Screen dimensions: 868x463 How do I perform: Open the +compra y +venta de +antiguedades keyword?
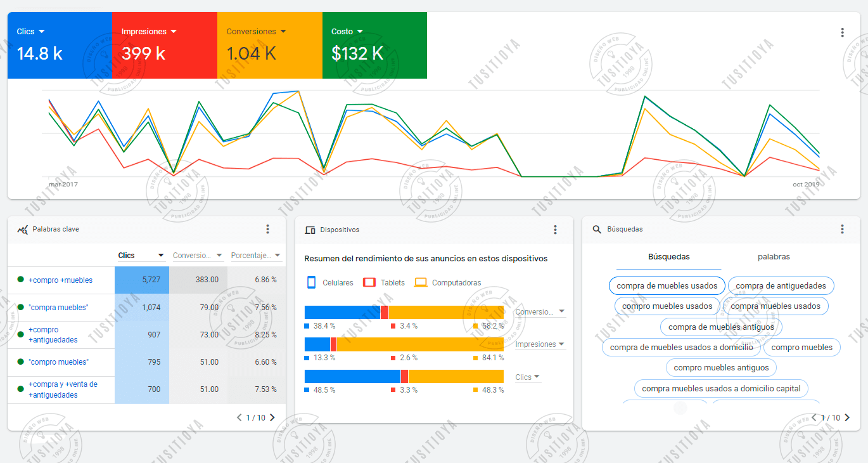click(x=63, y=389)
